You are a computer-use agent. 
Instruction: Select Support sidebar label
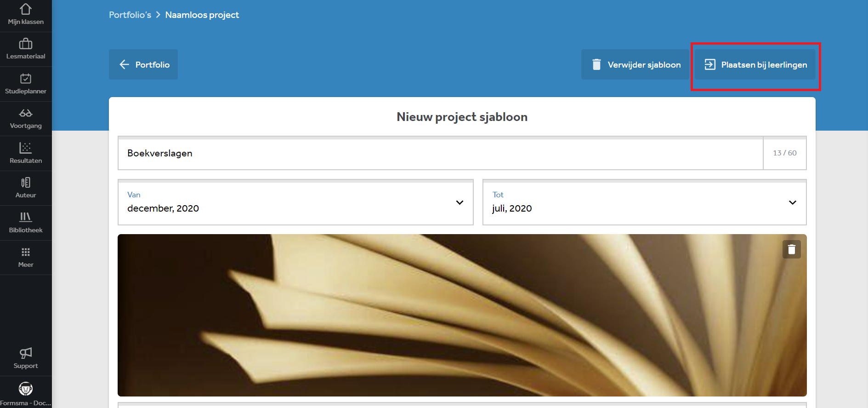tap(26, 366)
